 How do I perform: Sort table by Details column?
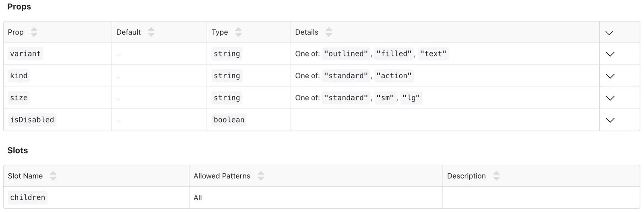tap(328, 32)
